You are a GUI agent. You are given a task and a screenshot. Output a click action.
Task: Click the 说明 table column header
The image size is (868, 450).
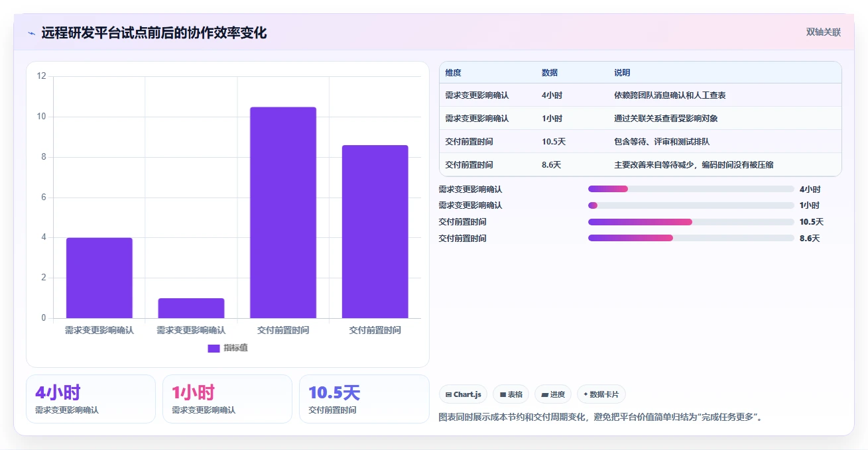(x=622, y=73)
